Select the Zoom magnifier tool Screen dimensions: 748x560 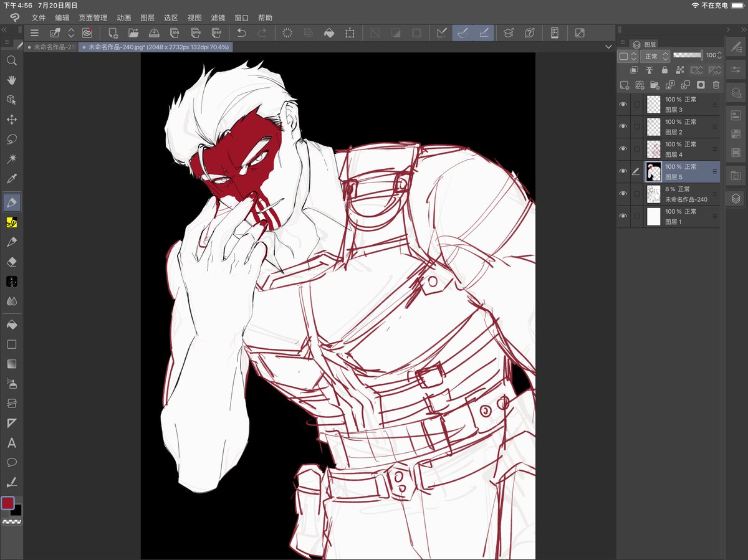coord(11,60)
